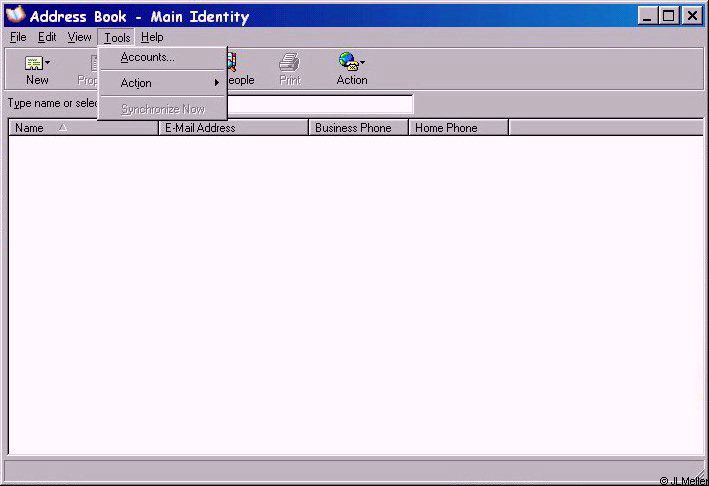Close the open Tools menu

point(117,38)
